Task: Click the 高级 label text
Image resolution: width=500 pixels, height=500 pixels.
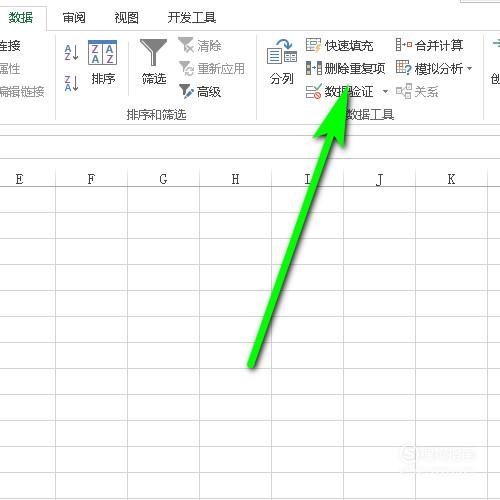Action: 209,92
